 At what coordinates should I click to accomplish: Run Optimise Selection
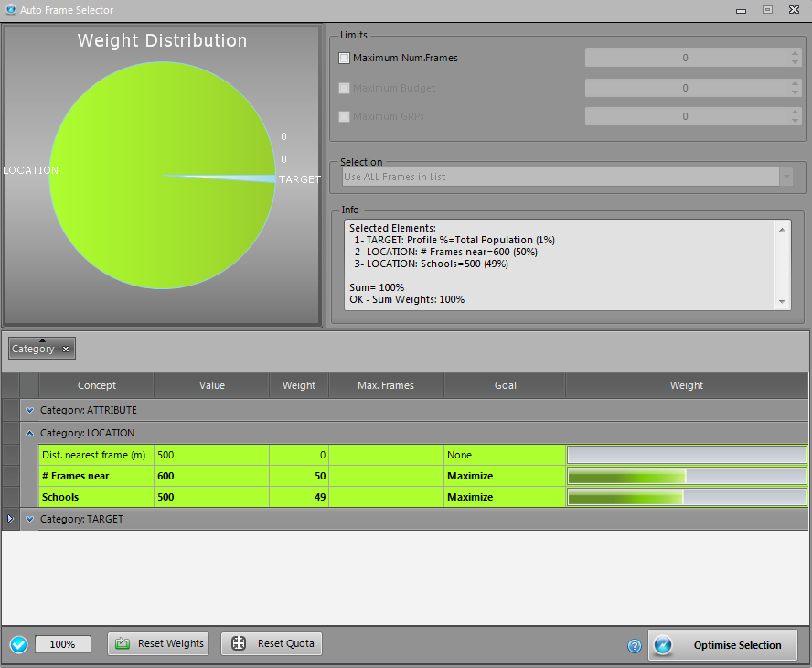[722, 645]
